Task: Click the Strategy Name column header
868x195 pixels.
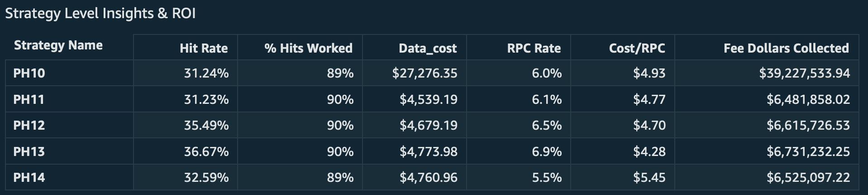Action: 58,45
